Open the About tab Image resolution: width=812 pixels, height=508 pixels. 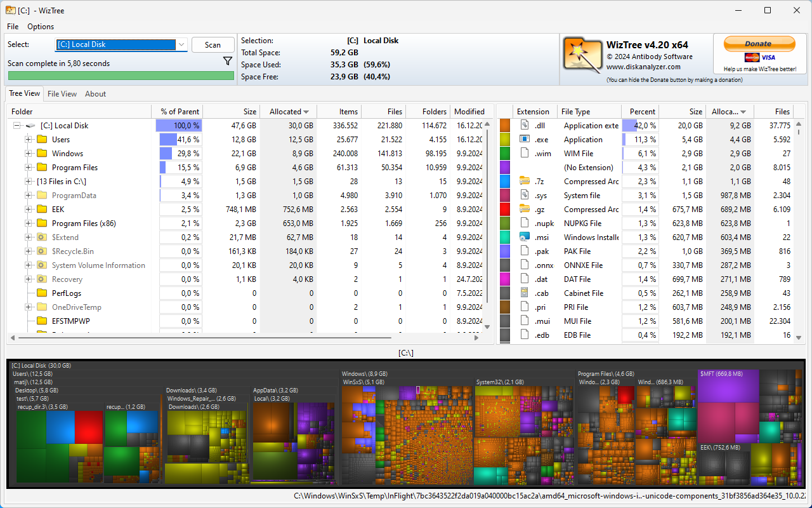(96, 94)
